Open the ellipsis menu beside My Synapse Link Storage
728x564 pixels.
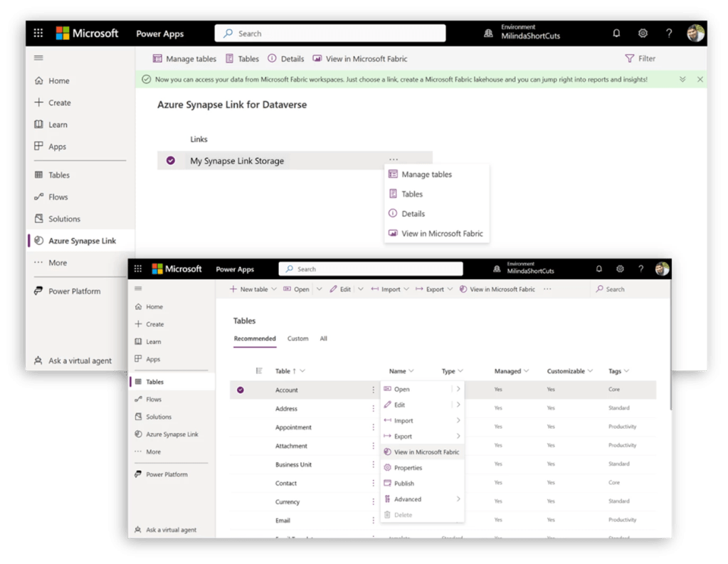[394, 160]
